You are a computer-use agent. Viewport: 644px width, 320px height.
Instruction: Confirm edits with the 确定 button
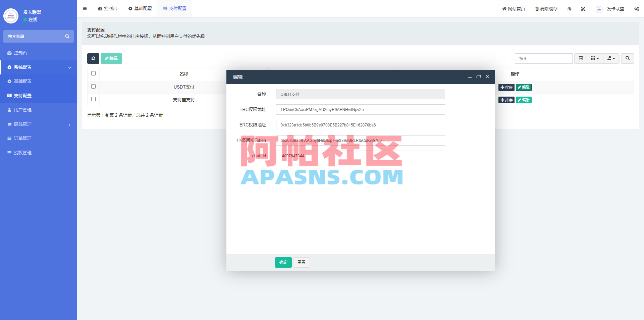[283, 262]
